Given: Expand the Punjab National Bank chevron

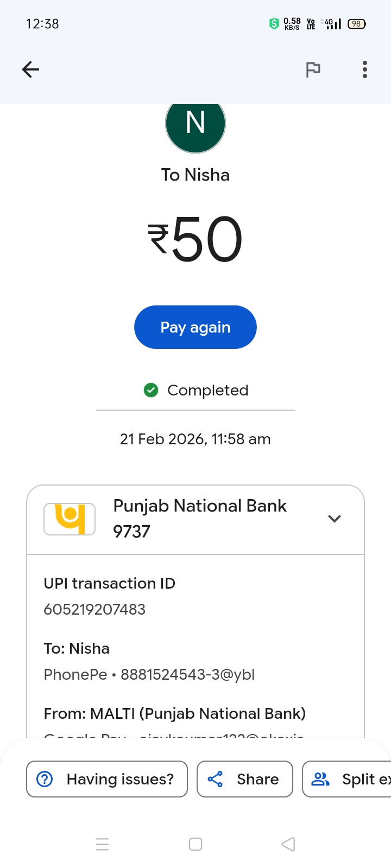Looking at the screenshot, I should tap(335, 519).
